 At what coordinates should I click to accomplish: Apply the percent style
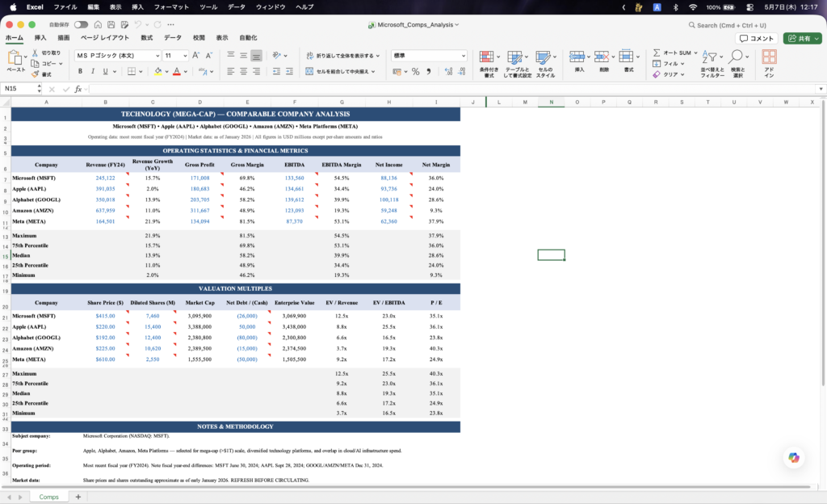(x=416, y=72)
